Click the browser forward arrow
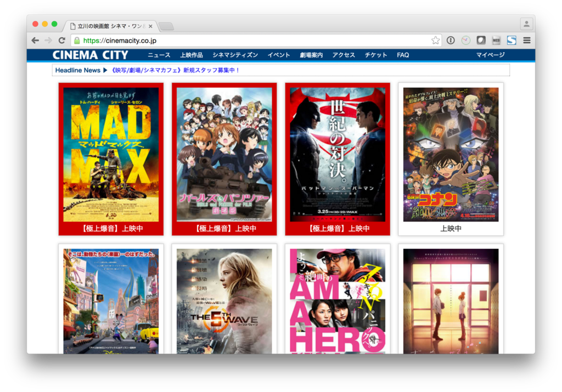 tap(48, 41)
